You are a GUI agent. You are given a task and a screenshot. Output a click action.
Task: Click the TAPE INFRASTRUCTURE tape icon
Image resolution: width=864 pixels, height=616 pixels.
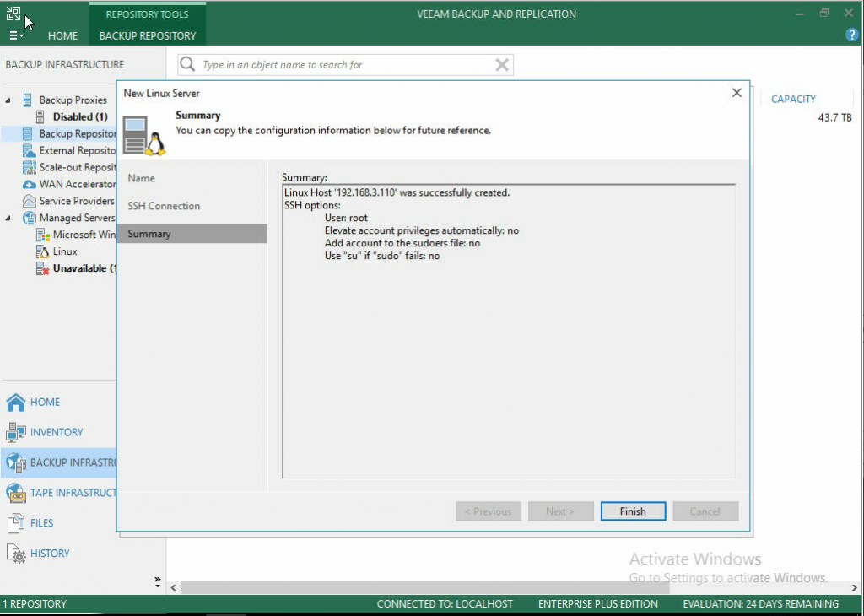16,493
